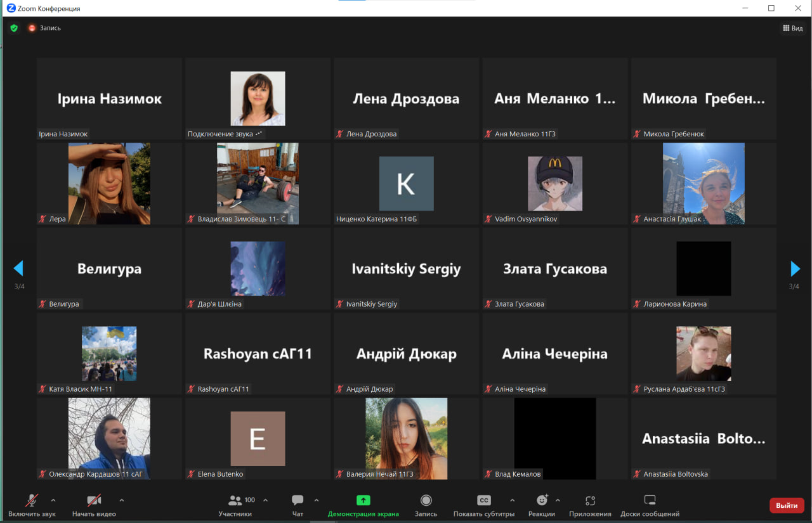812x523 pixels.
Task: Open the Приложения apps panel
Action: 590,501
